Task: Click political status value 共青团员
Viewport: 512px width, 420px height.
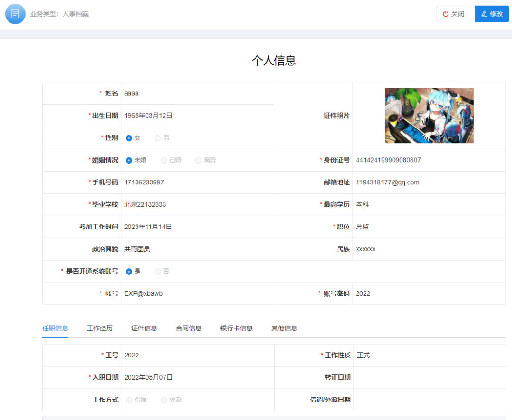Action: pos(137,249)
